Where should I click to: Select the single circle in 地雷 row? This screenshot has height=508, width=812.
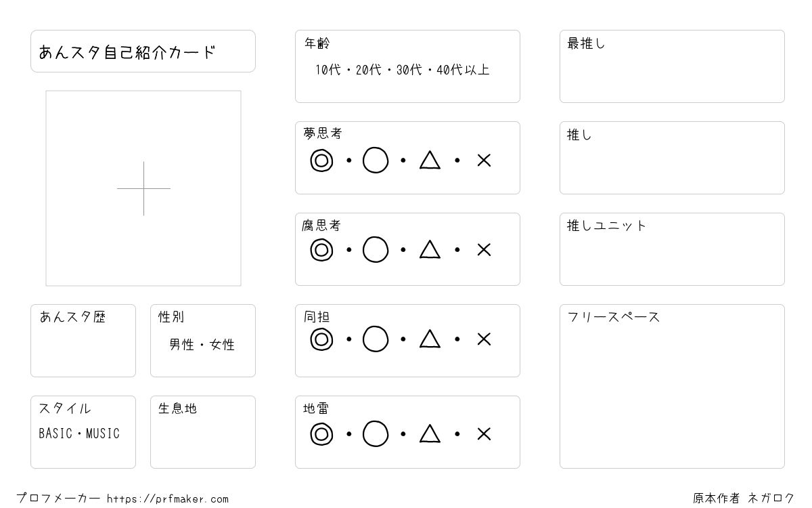coord(376,434)
